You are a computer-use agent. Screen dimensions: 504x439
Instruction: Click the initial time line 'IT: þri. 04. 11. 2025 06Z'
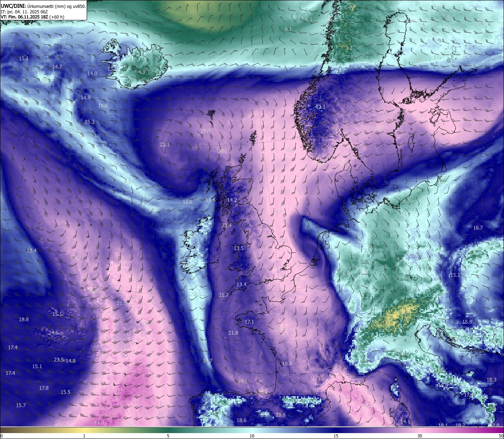click(x=24, y=12)
